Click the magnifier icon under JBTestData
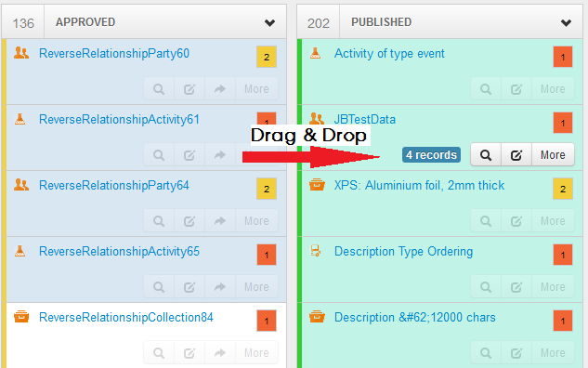 pos(486,154)
